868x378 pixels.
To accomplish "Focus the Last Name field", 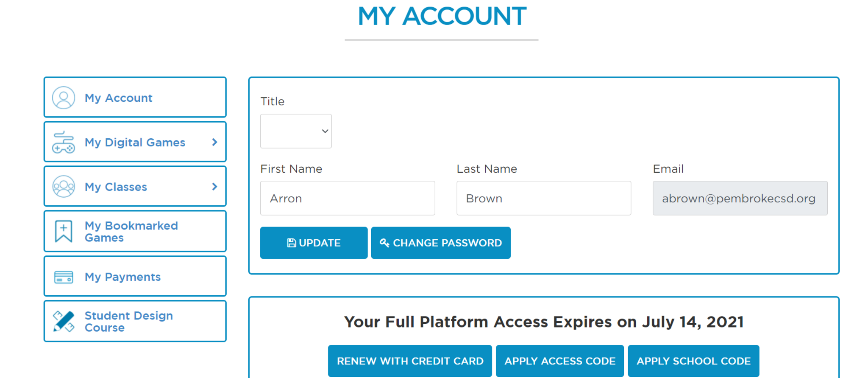I will coord(544,199).
